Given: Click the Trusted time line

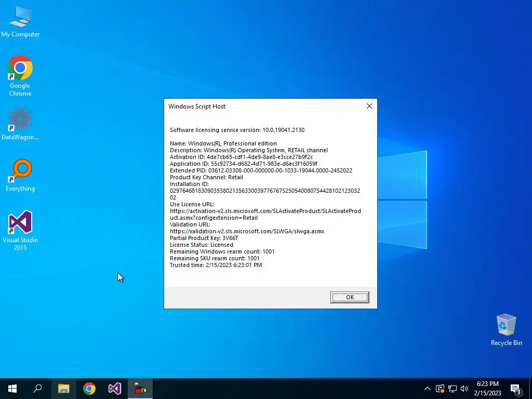Looking at the screenshot, I should [216, 265].
